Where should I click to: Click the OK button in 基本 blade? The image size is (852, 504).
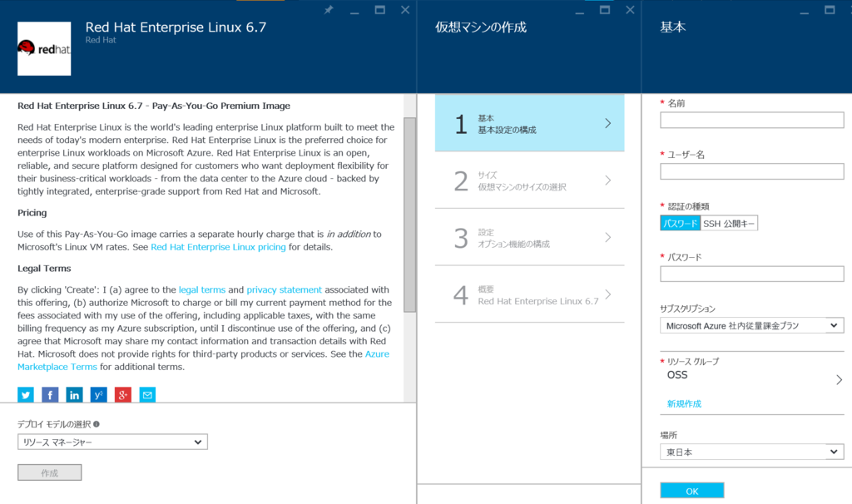click(692, 491)
